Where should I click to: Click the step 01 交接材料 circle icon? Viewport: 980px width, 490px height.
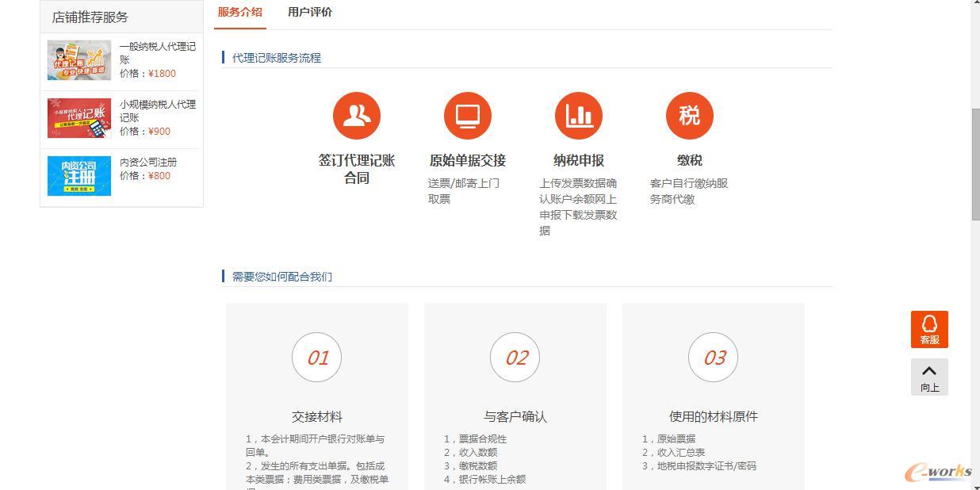coord(316,358)
